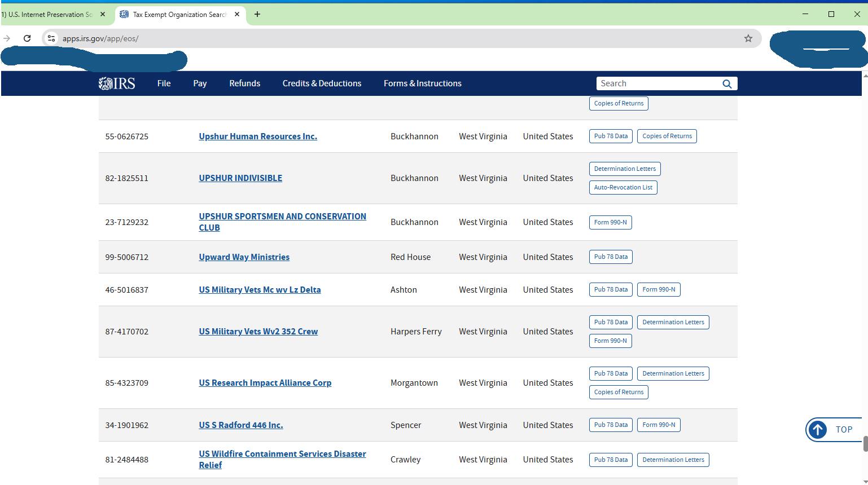
Task: Click Determination Letters for UPSHUR INDIVISIBLE
Action: (625, 169)
